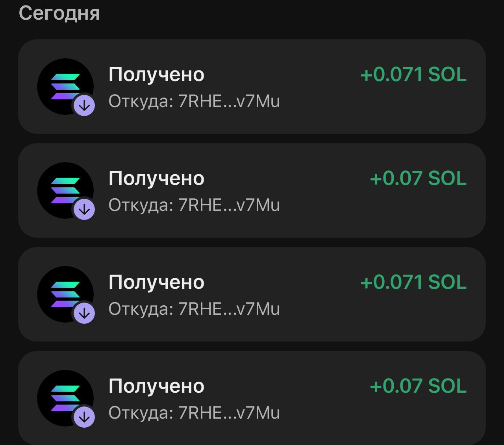
Task: Tap the sender address 7RHE...v7Mu in last row
Action: point(195,413)
